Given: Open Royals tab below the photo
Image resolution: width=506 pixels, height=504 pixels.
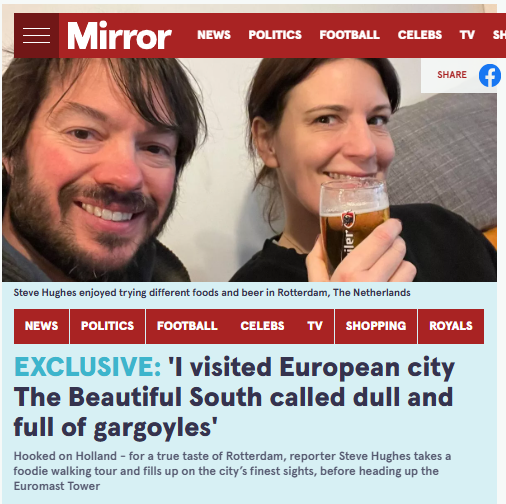Looking at the screenshot, I should point(451,326).
